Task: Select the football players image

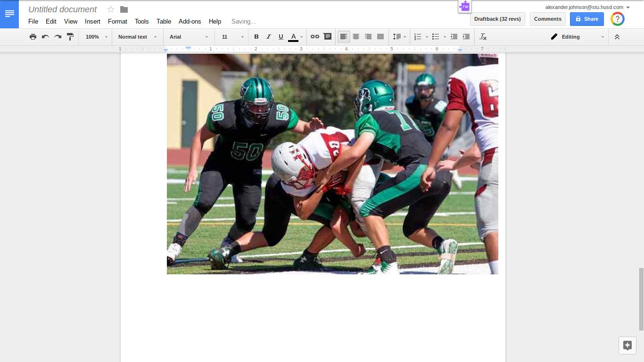Action: pyautogui.click(x=332, y=164)
